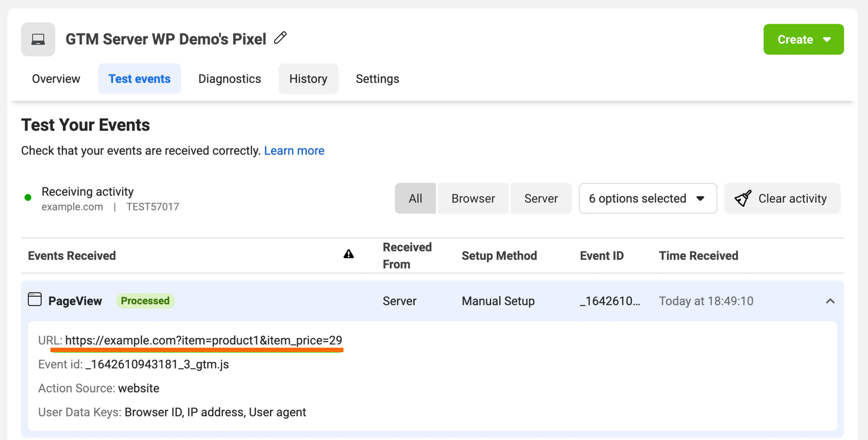Click the Action Source website value

(x=139, y=388)
